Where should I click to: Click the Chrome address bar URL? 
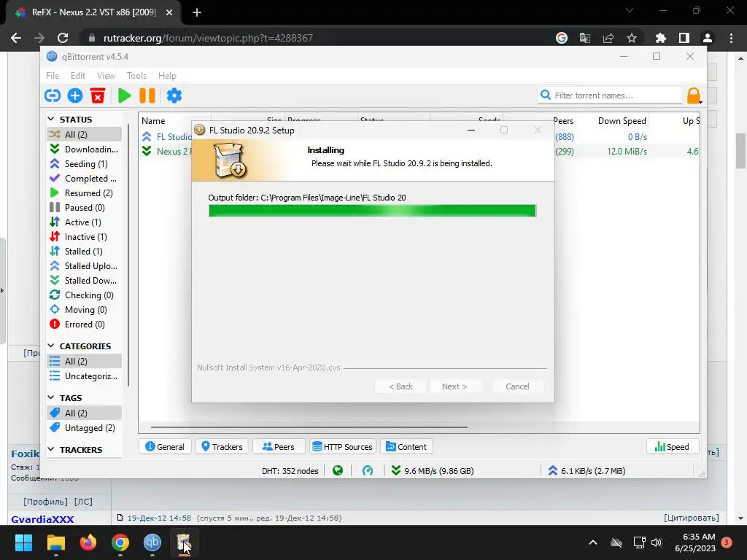pyautogui.click(x=208, y=38)
